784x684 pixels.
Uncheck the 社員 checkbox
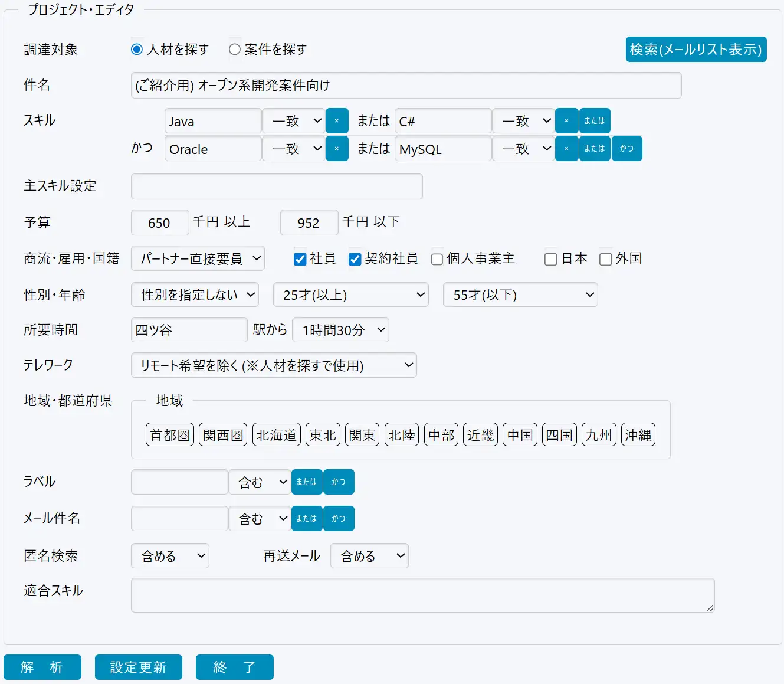pyautogui.click(x=300, y=259)
